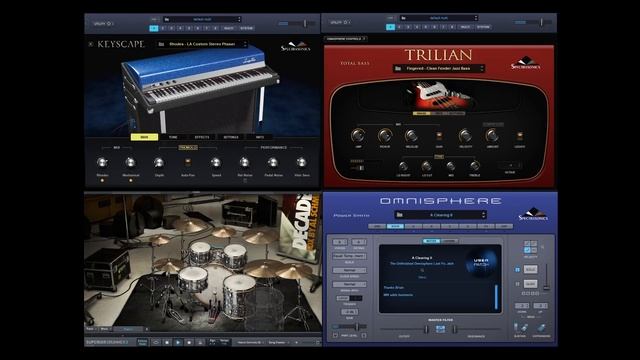This screenshot has width=640, height=360.
Task: Click the User Patch image in Omnisphere
Action: click(482, 262)
